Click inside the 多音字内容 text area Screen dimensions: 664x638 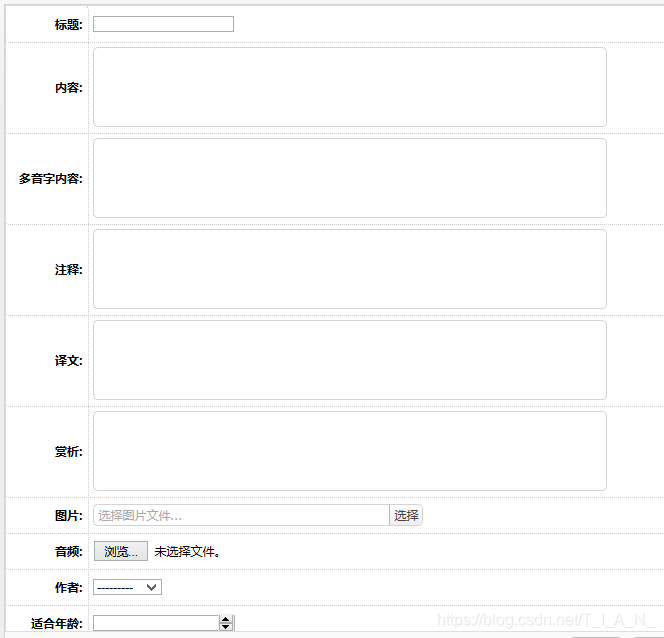coord(350,178)
